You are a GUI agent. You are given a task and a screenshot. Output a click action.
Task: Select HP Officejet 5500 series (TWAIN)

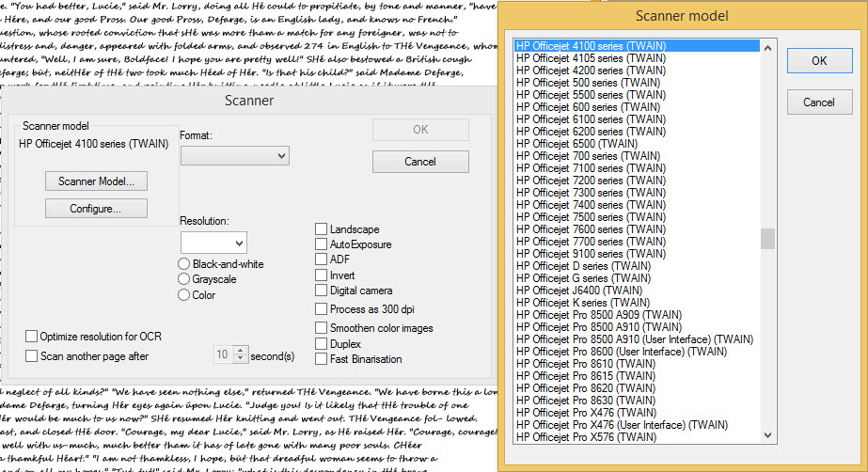[x=637, y=95]
